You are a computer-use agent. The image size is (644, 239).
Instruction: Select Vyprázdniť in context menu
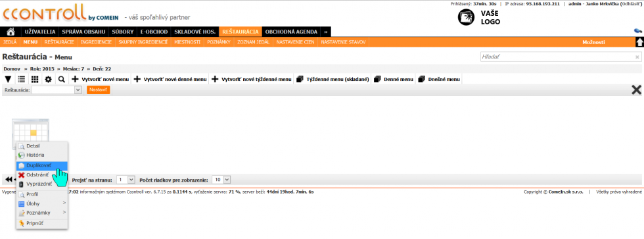[x=42, y=184]
